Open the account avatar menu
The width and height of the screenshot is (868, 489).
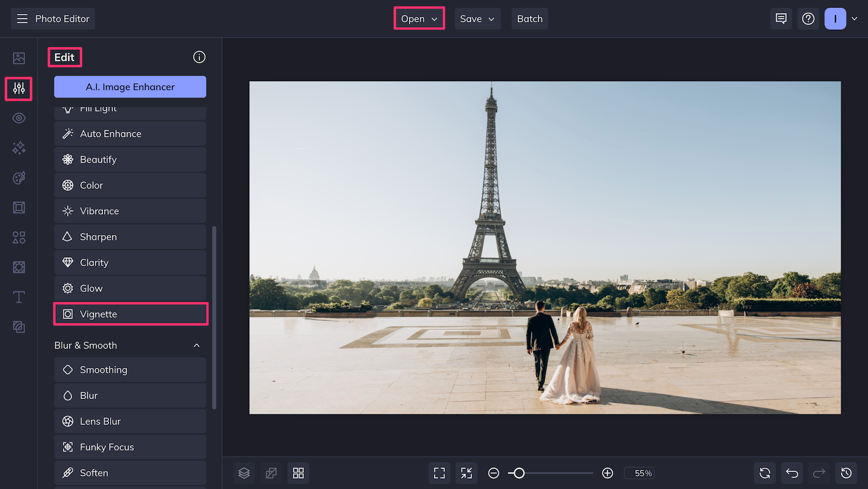835,18
